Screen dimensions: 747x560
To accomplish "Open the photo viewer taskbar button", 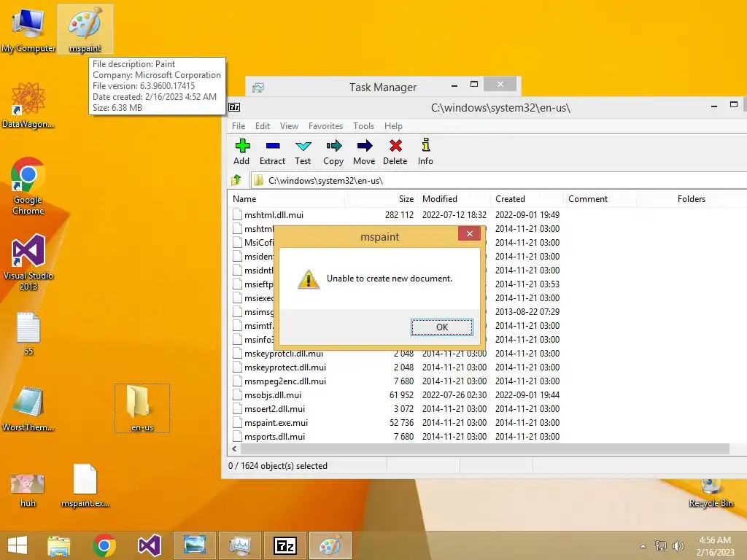I will 194,545.
